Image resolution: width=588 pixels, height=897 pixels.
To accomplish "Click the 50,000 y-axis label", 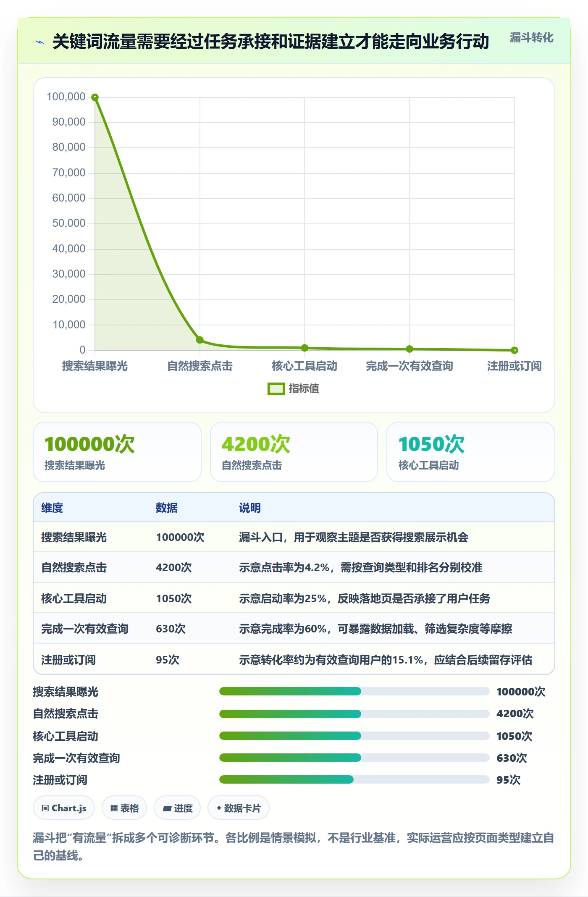I will (x=69, y=223).
